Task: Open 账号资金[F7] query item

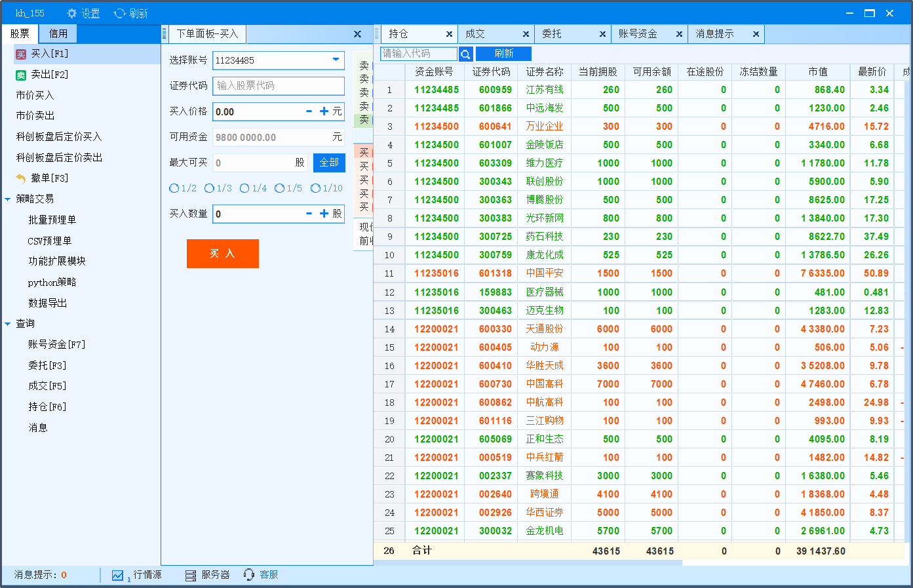Action: [56, 345]
